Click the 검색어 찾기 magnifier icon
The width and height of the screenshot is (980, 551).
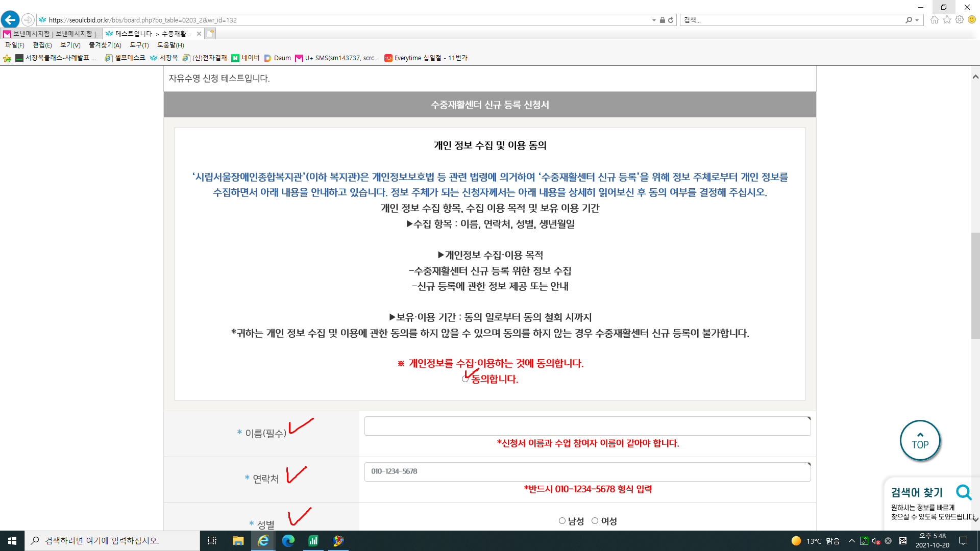click(964, 492)
